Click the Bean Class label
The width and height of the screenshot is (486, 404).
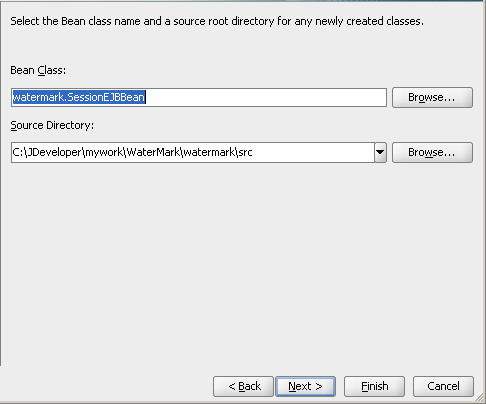point(38,70)
